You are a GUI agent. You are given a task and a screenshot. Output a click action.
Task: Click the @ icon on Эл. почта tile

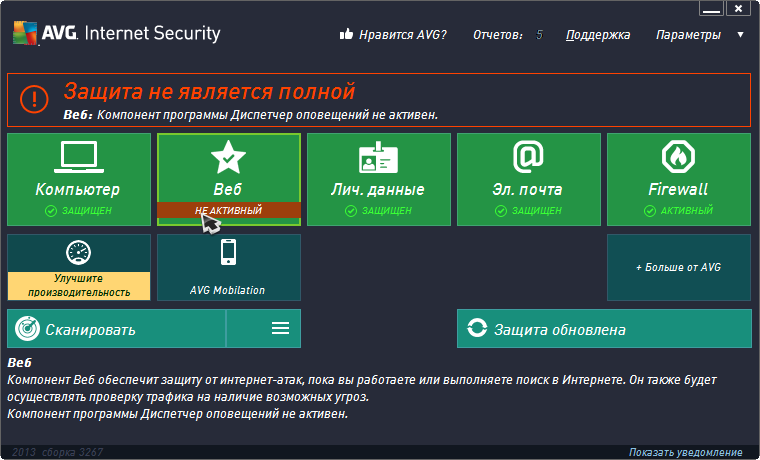point(528,157)
